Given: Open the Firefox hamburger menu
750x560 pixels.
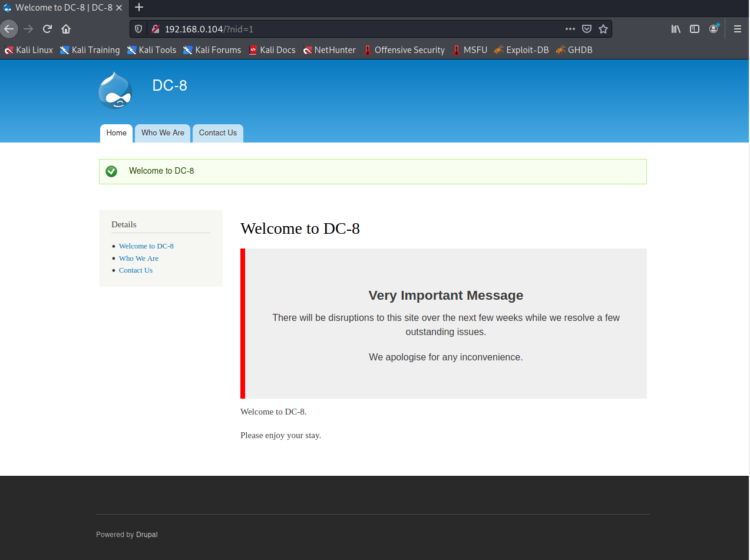Looking at the screenshot, I should point(738,29).
